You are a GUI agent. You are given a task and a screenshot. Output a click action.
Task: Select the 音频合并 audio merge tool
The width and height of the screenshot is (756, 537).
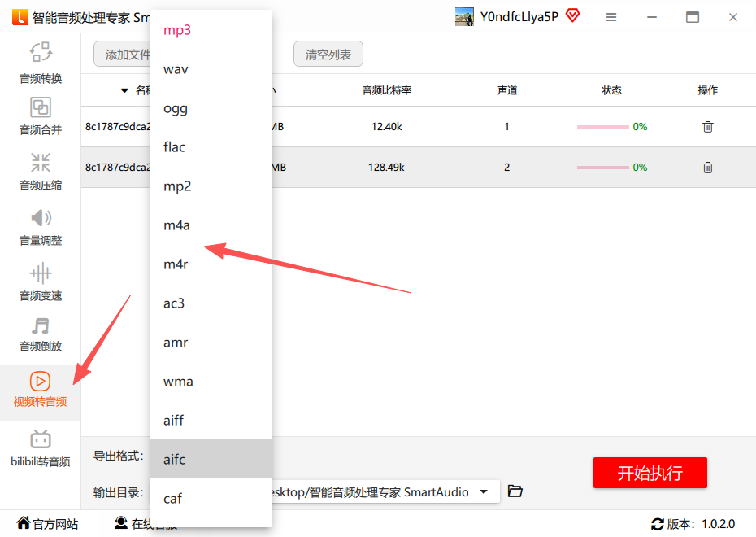[41, 116]
